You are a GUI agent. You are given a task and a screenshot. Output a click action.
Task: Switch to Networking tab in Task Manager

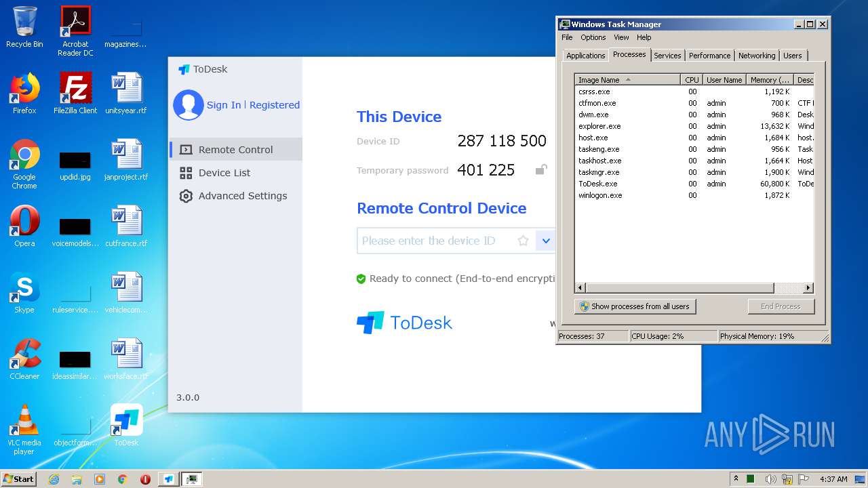click(757, 56)
